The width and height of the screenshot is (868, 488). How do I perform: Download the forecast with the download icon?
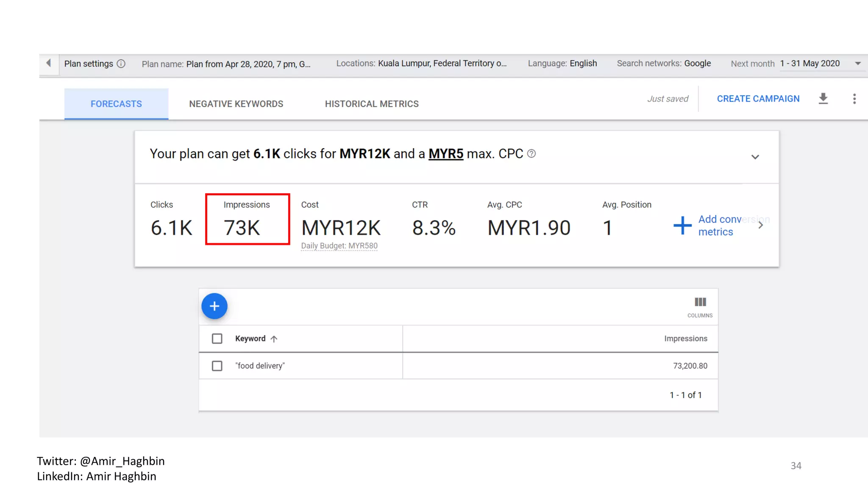click(x=823, y=99)
